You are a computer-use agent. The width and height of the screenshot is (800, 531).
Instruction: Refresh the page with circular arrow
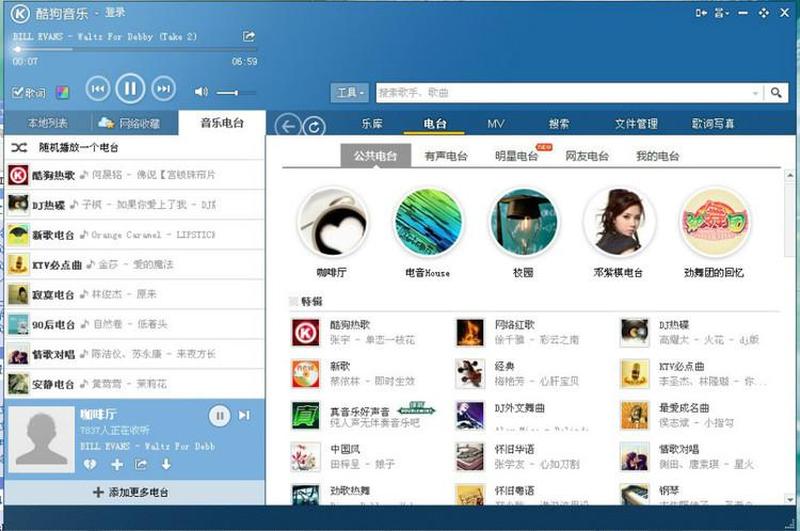(x=314, y=127)
